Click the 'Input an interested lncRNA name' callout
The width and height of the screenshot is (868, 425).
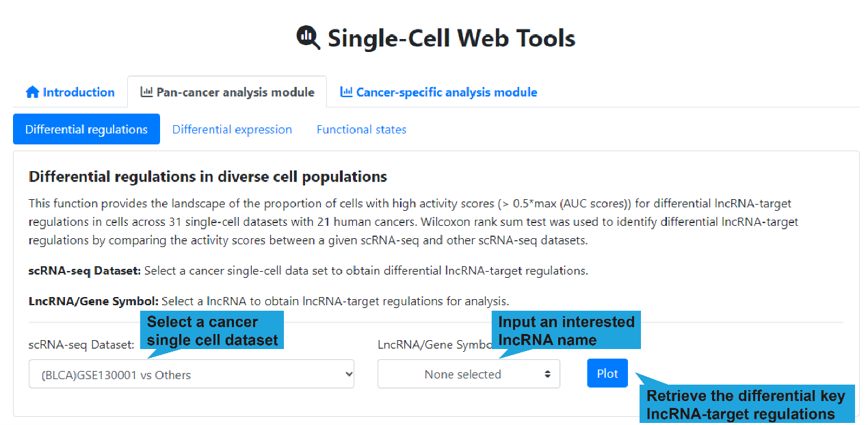[566, 331]
